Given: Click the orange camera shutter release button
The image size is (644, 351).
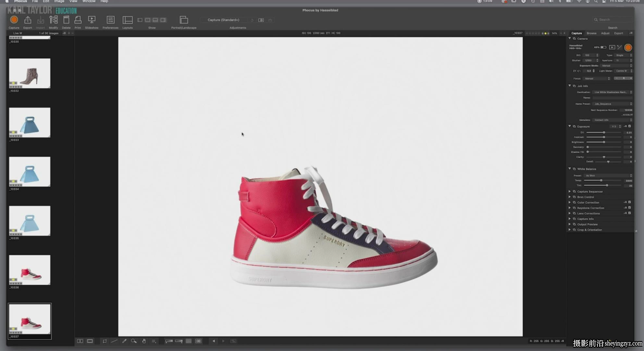Looking at the screenshot, I should 628,47.
